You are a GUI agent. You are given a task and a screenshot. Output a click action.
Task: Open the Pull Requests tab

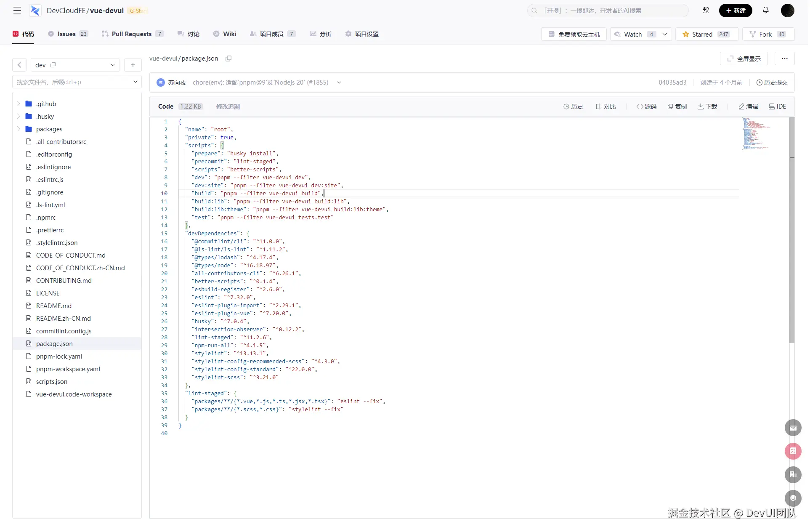131,34
